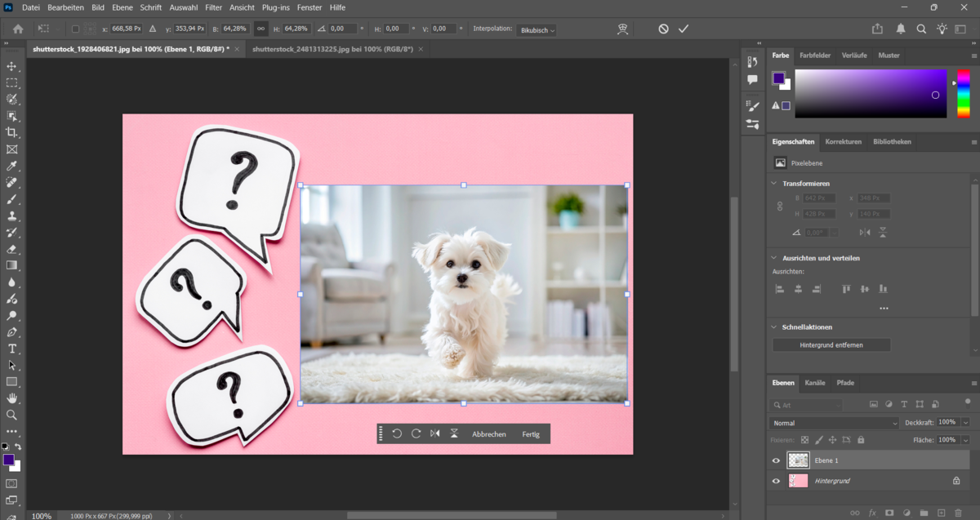This screenshot has width=980, height=520.
Task: Hide the Ebene 1 layer
Action: point(776,460)
